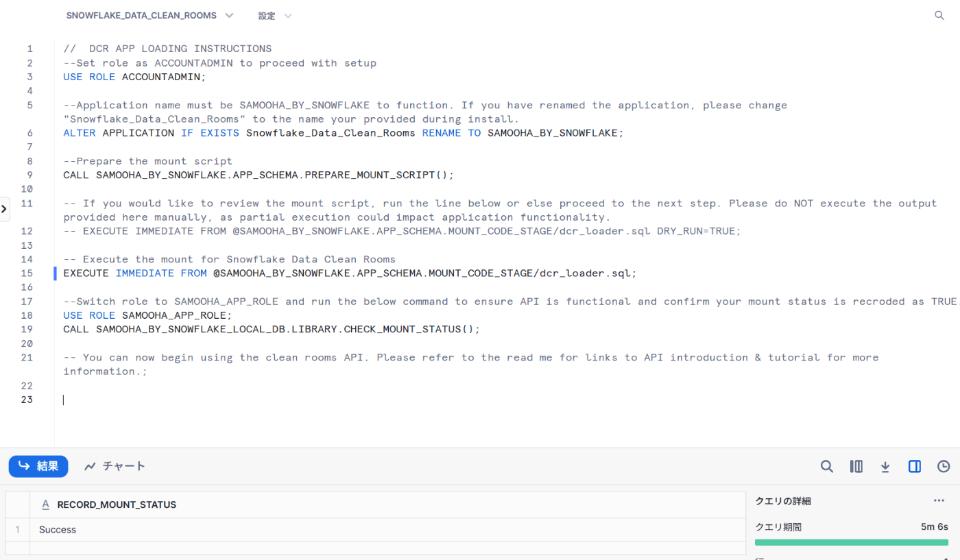The width and height of the screenshot is (960, 560).
Task: Download results with the download icon
Action: 885,466
